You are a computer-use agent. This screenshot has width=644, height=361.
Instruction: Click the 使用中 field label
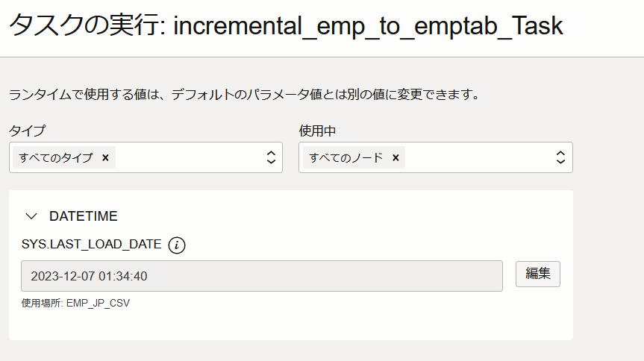click(317, 131)
